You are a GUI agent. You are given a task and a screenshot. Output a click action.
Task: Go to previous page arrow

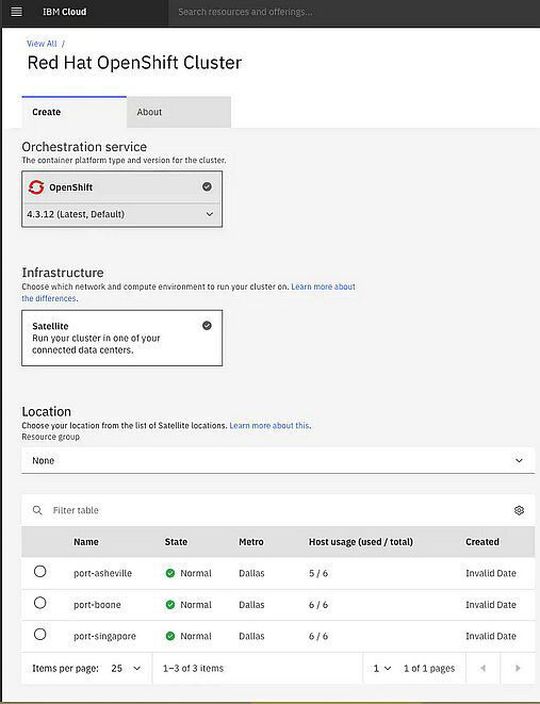483,668
